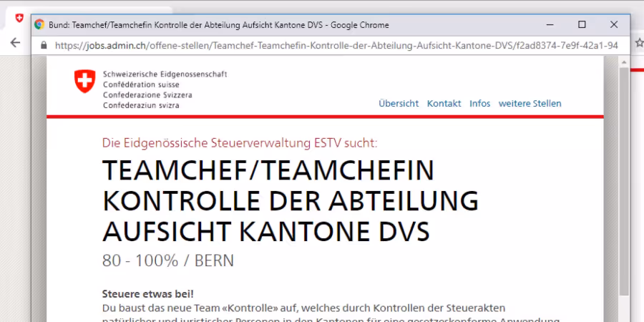Click the bookmark star in the background window

[x=640, y=42]
